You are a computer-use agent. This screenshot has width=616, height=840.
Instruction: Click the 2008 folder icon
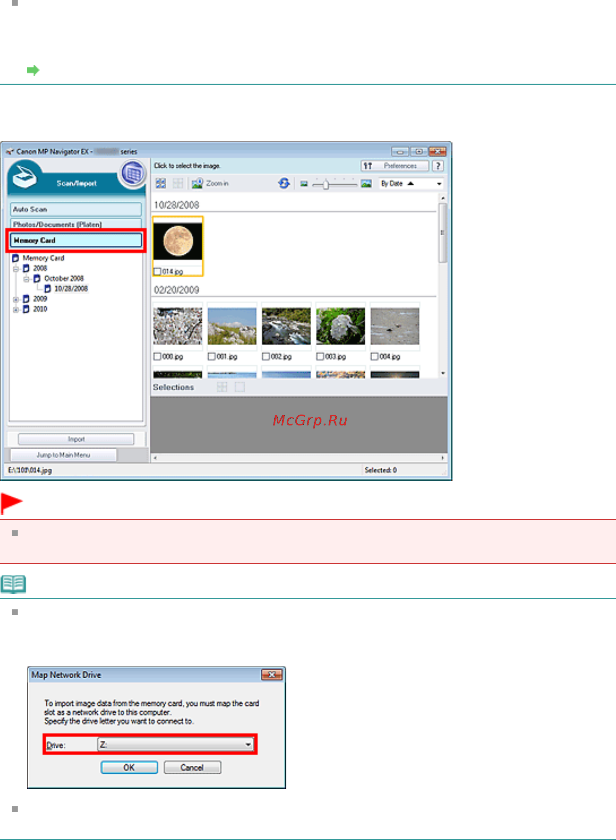[x=26, y=268]
